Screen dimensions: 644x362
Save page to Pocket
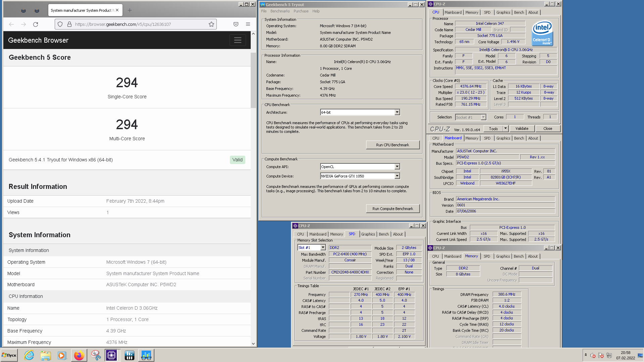coord(236,24)
